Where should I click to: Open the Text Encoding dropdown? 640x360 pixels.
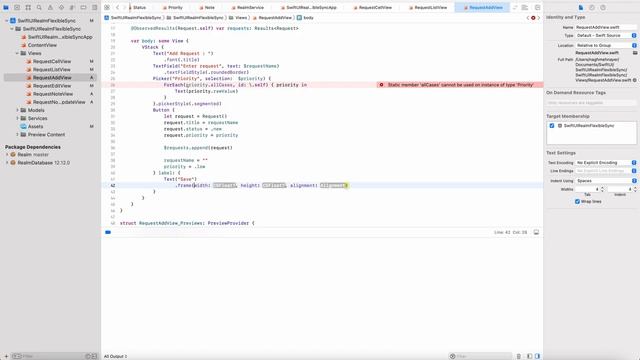click(606, 162)
